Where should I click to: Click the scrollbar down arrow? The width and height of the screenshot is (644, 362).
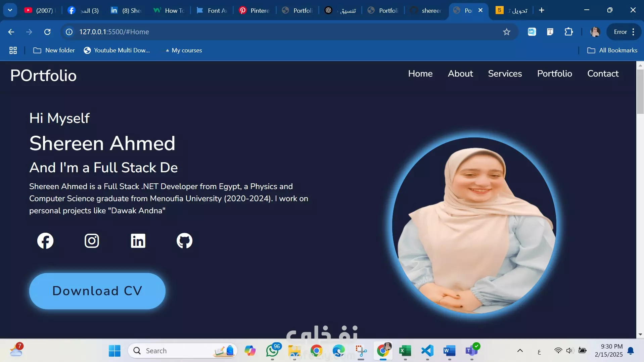640,334
